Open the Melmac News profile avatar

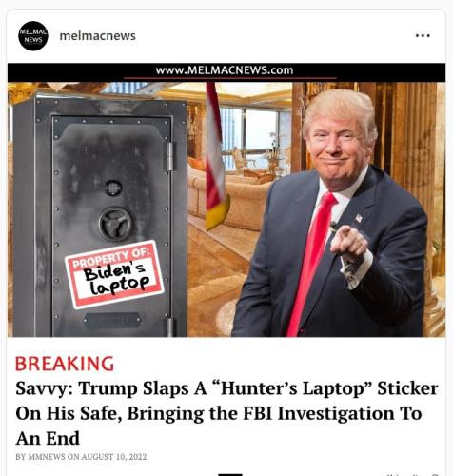click(x=33, y=36)
